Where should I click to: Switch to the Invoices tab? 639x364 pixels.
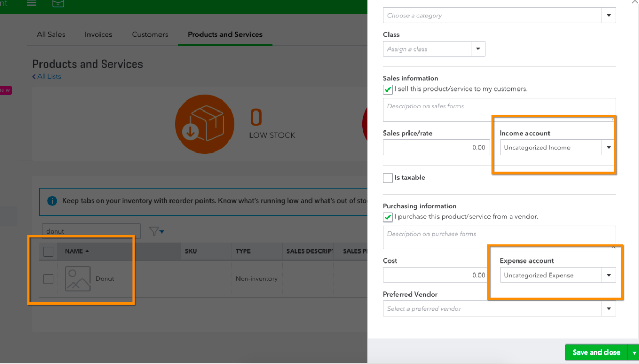pyautogui.click(x=98, y=34)
